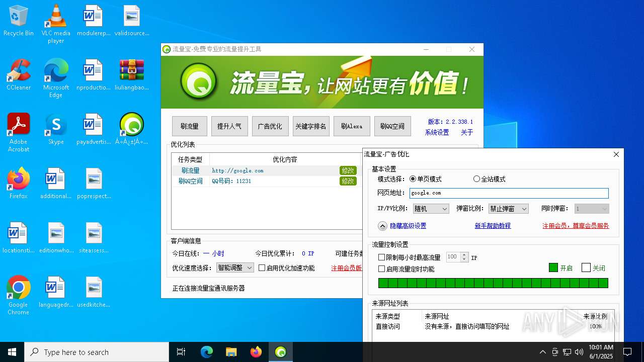Open notification center icon

627,352
